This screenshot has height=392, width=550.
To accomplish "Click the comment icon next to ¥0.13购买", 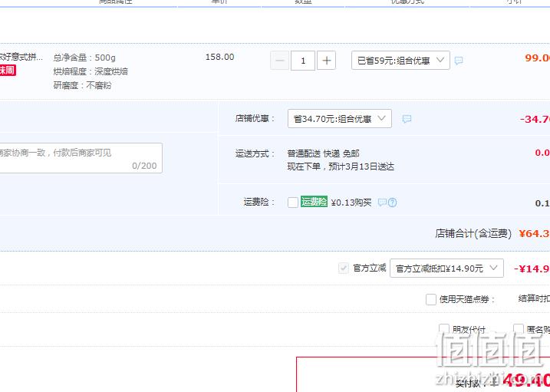I will pyautogui.click(x=382, y=203).
